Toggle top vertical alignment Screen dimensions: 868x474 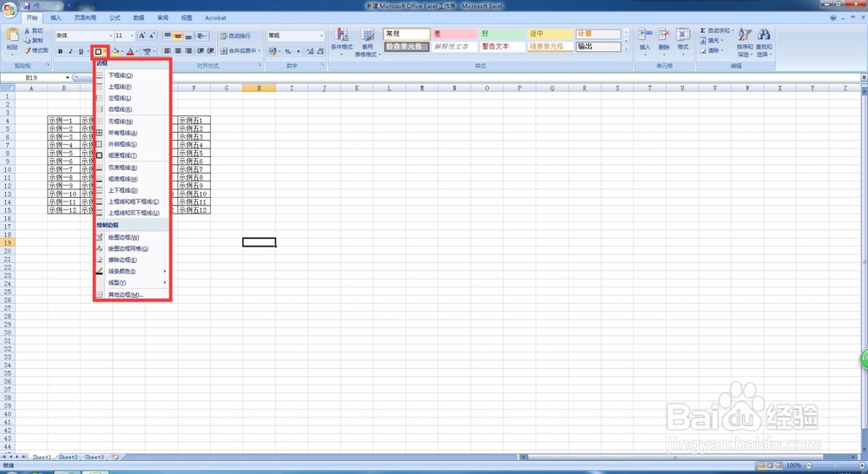coord(168,36)
